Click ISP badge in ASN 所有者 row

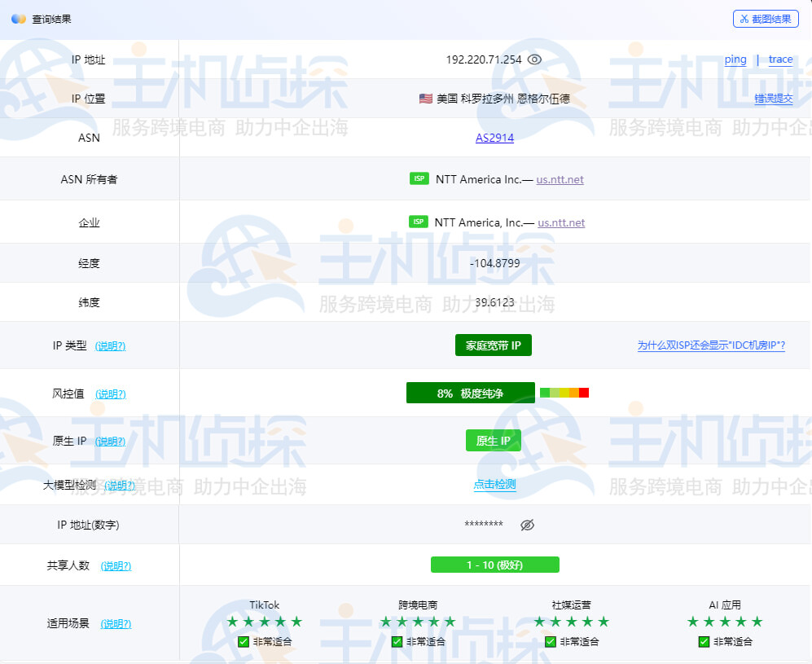419,178
